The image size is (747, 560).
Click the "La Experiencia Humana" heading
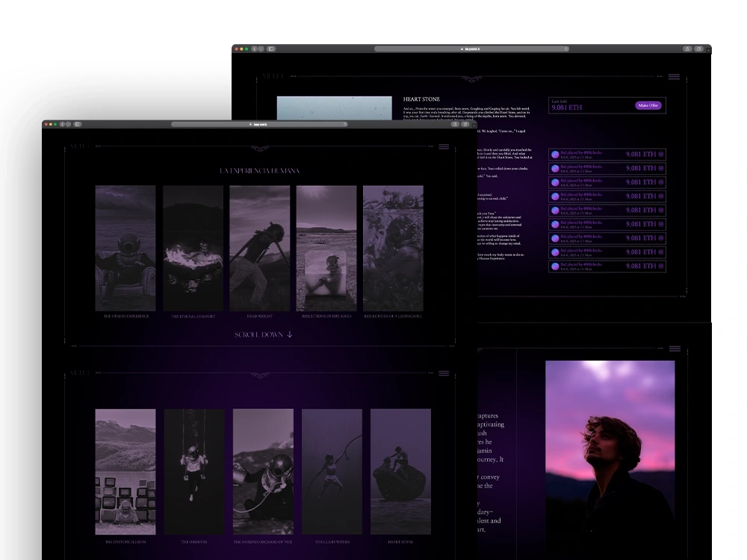(260, 170)
